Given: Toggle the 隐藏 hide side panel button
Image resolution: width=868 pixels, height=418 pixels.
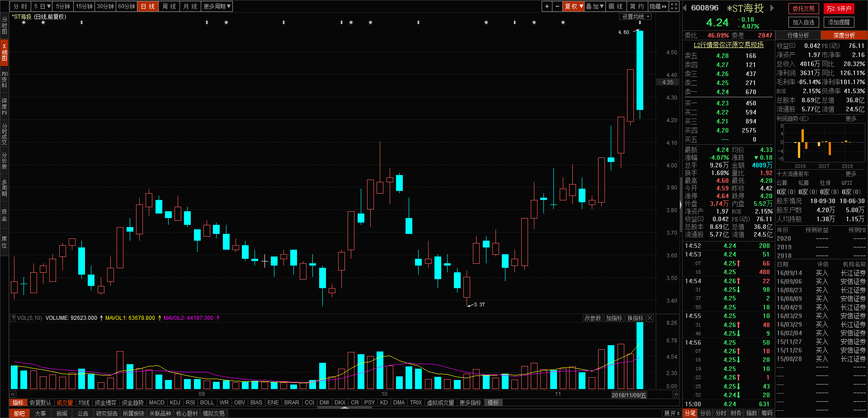Looking at the screenshot, I should [x=658, y=6].
